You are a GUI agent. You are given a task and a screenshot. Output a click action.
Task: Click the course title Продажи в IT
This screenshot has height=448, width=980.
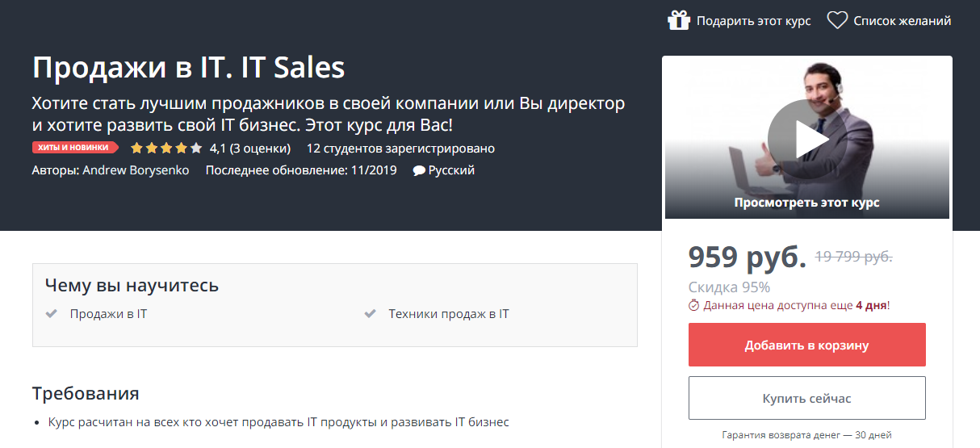tap(188, 67)
